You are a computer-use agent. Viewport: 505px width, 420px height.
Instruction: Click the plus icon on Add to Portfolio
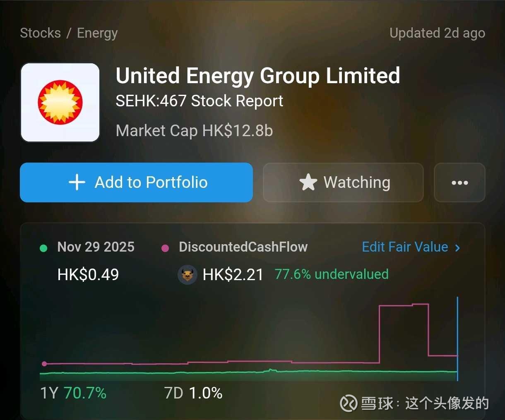[x=77, y=182]
